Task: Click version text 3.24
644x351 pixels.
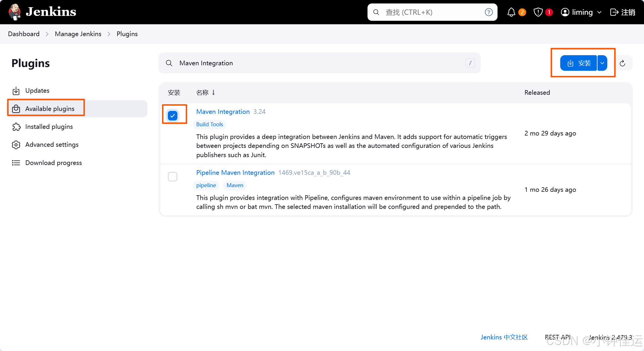Action: pyautogui.click(x=259, y=112)
